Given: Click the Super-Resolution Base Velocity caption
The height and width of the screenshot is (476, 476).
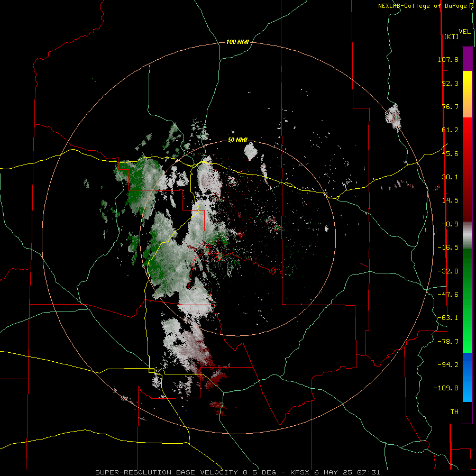Looking at the screenshot, I should [237, 472].
